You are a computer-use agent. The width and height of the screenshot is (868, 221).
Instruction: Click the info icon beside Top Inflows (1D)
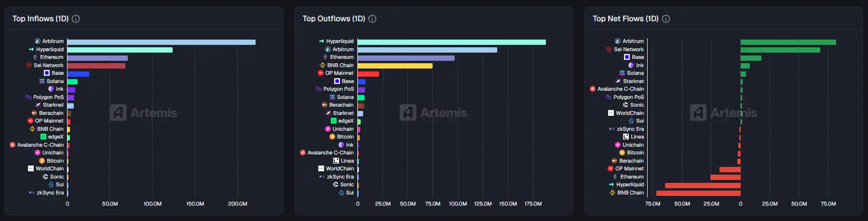click(76, 19)
